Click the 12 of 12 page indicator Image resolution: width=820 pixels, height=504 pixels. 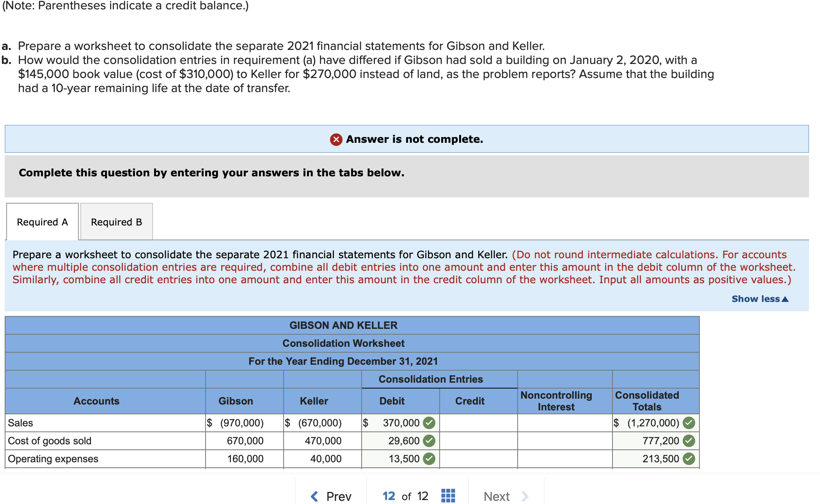[x=406, y=496]
